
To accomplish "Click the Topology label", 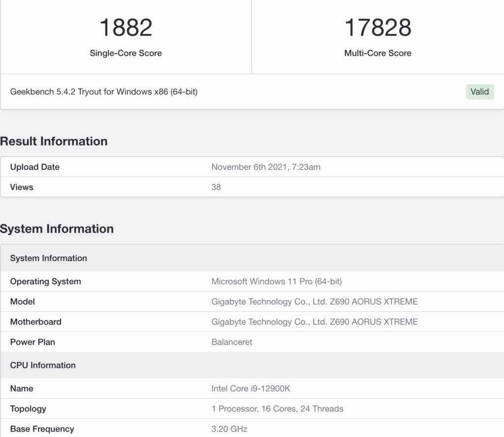I will coord(28,409).
